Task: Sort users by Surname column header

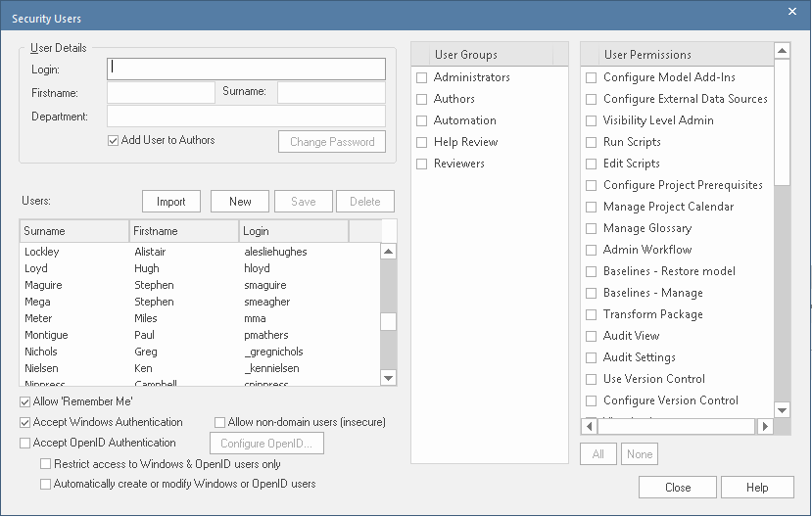Action: (74, 231)
